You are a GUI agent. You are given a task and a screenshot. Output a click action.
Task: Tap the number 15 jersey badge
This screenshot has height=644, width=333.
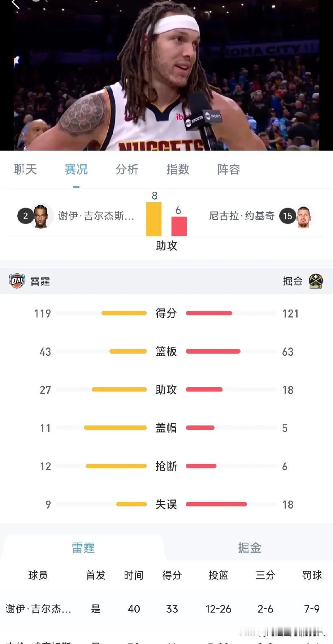(287, 216)
